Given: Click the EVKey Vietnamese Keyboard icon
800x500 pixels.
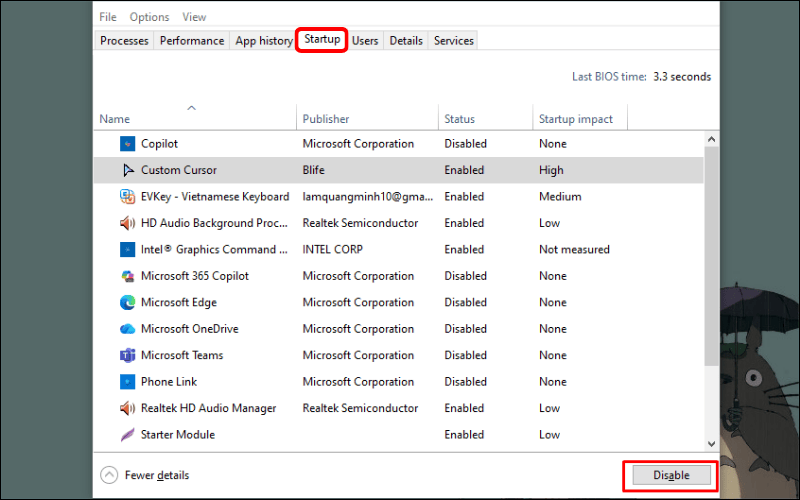Looking at the screenshot, I should pos(127,197).
